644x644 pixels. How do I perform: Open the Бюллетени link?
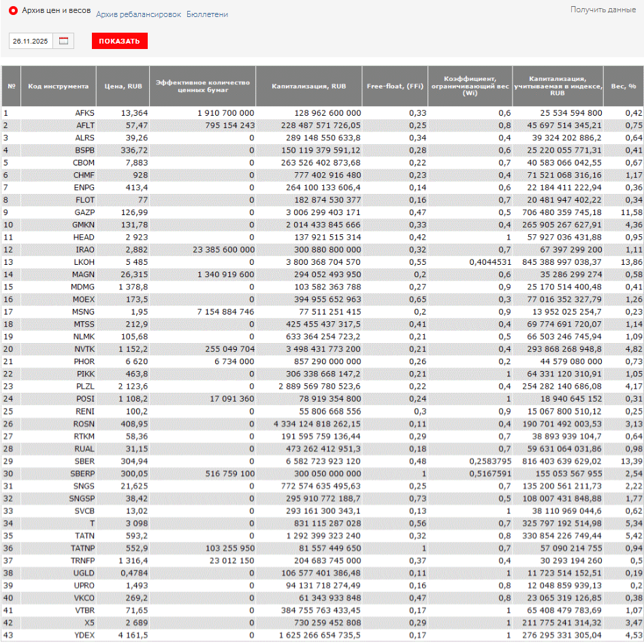207,14
